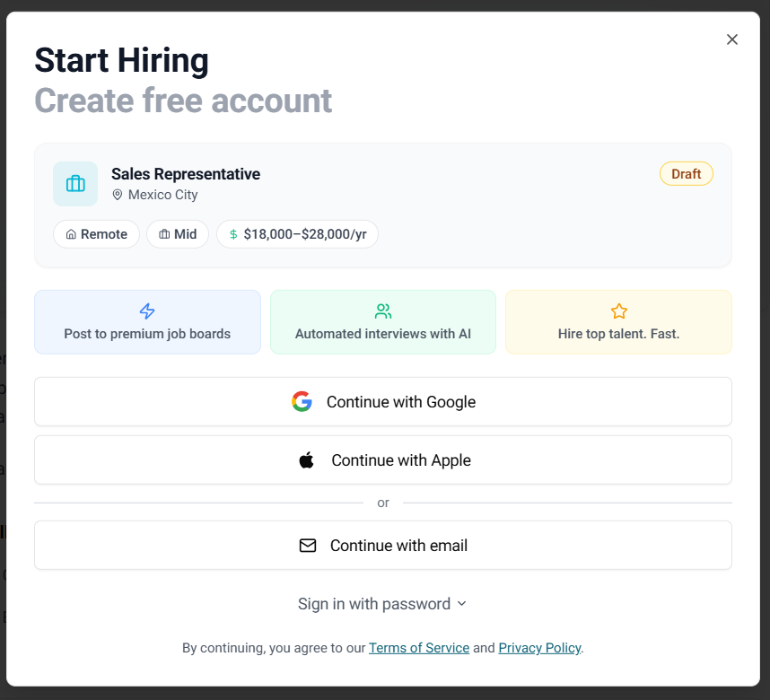
Task: Click the green dollar sign icon
Action: (233, 234)
